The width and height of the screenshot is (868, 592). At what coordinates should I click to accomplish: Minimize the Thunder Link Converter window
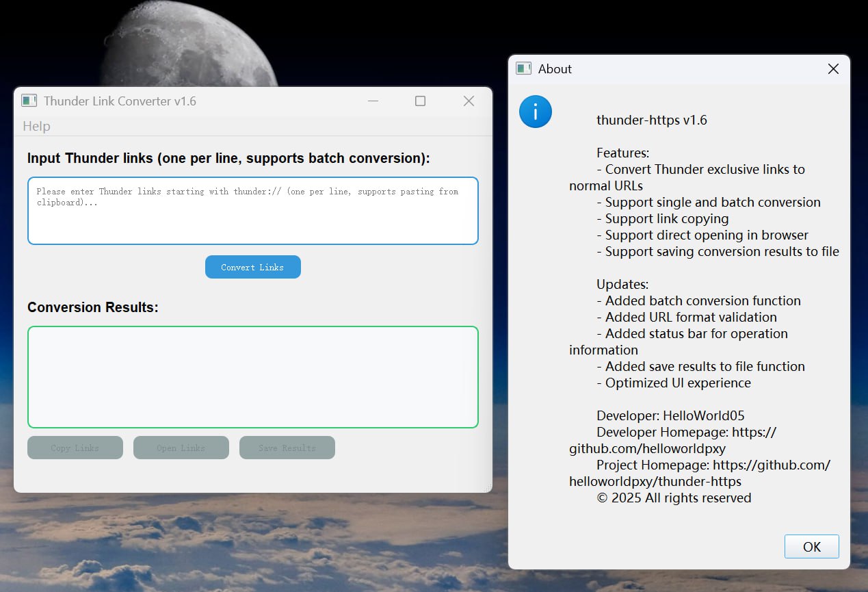[x=373, y=101]
